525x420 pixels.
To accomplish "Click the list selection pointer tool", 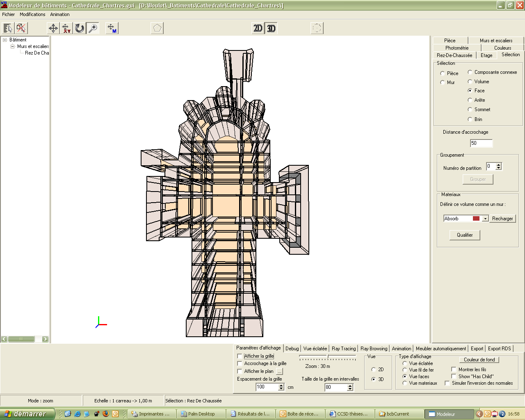I will point(8,28).
